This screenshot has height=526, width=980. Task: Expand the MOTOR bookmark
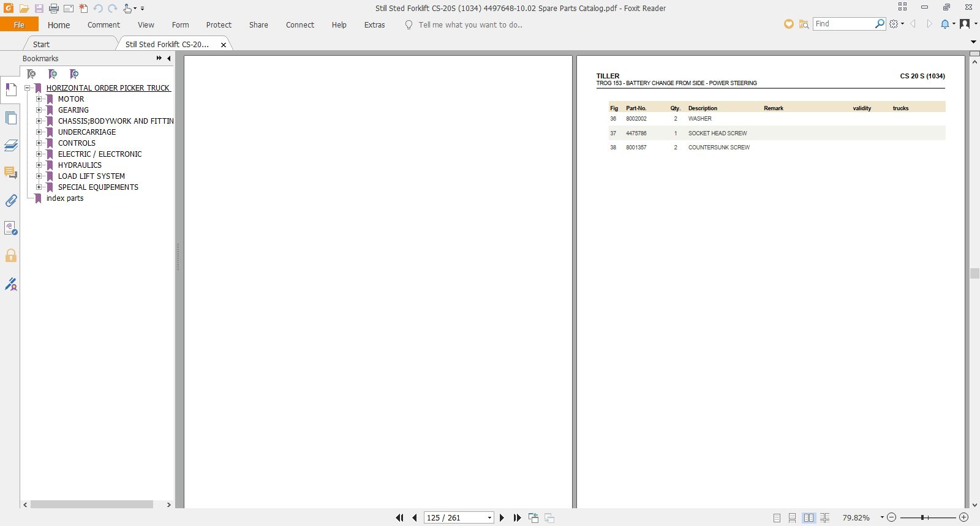(39, 99)
